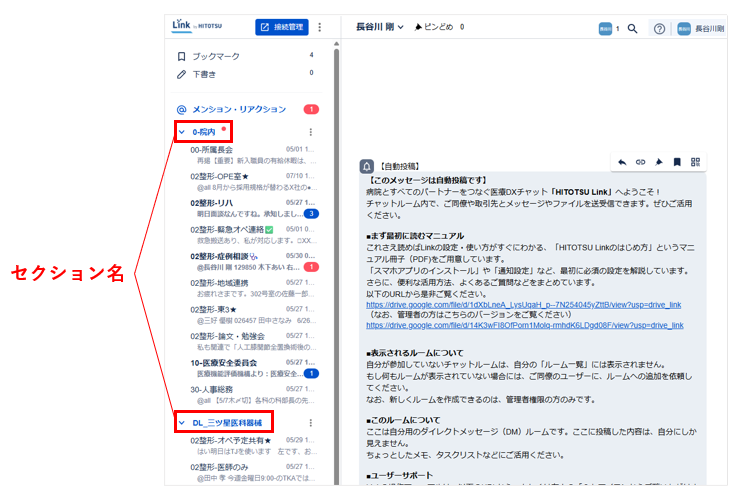Select the ■まず最初に読むマニュアル heading
The width and height of the screenshot is (738, 495).
pos(415,236)
